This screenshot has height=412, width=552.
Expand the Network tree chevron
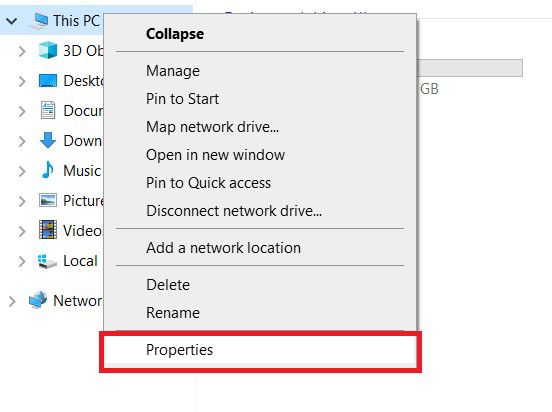(x=12, y=301)
